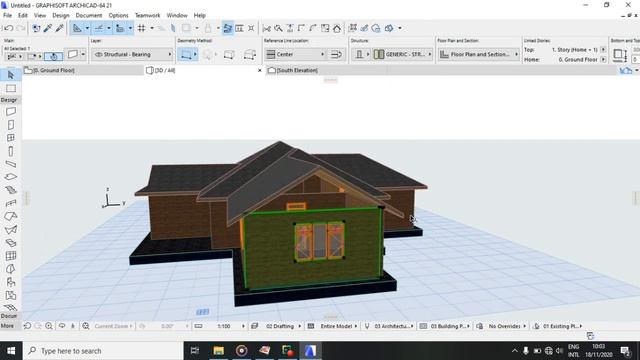
Task: Select the Beam tool in toolbox
Action: (x=11, y=164)
